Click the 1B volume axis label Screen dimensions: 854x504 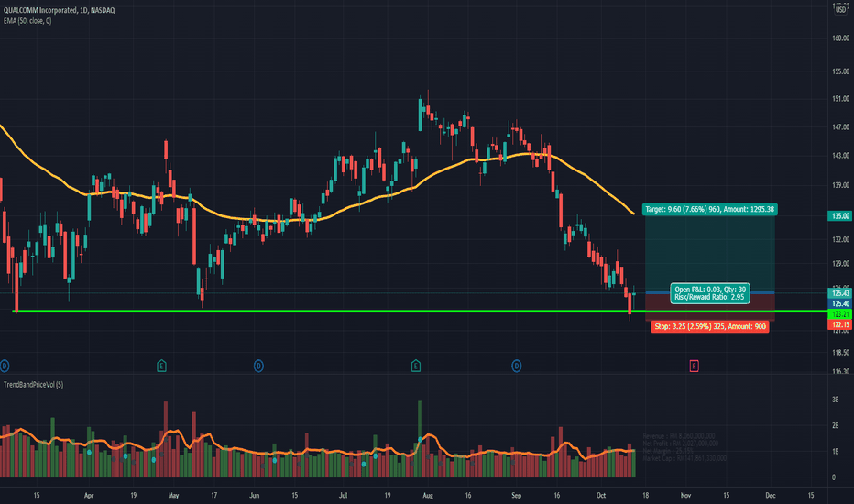pyautogui.click(x=835, y=452)
